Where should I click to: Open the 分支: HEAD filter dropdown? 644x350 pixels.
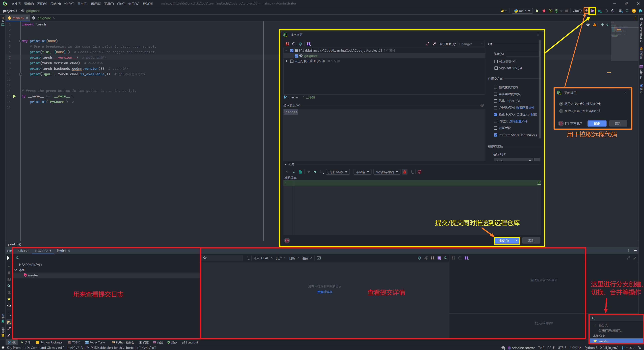pyautogui.click(x=263, y=258)
